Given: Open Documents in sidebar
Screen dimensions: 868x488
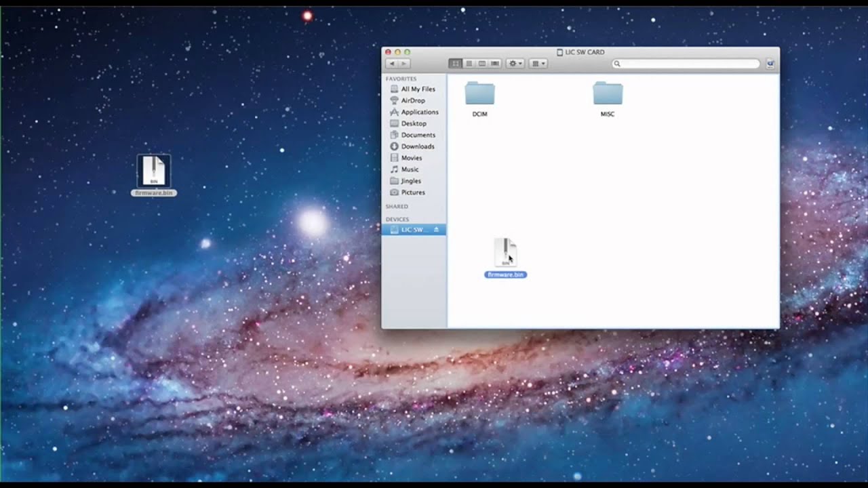Looking at the screenshot, I should (413, 135).
